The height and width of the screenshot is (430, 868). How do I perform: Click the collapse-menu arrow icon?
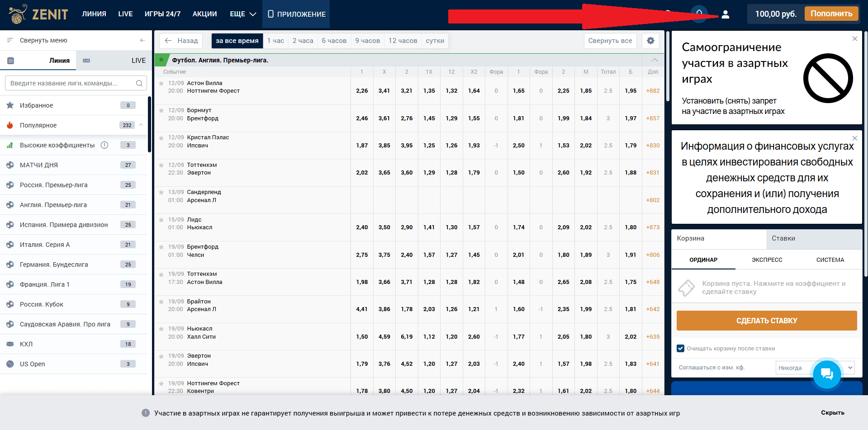tap(142, 40)
